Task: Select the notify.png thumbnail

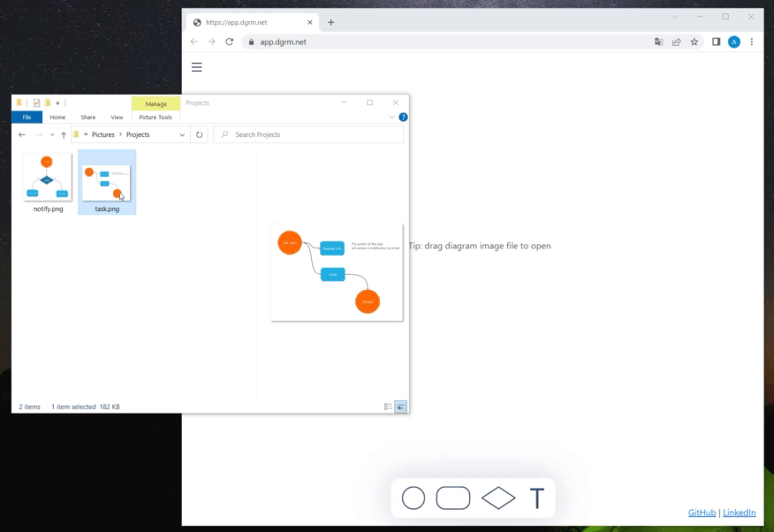Action: [48, 177]
